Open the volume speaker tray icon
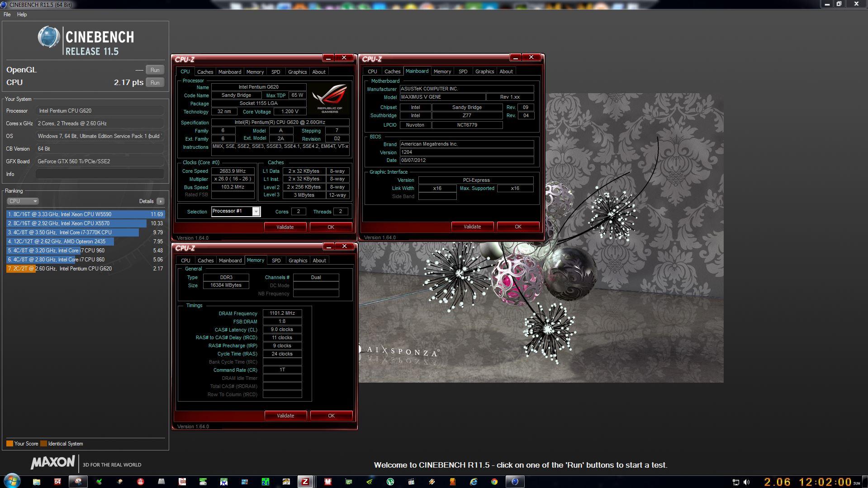Image resolution: width=868 pixels, height=488 pixels. click(746, 482)
